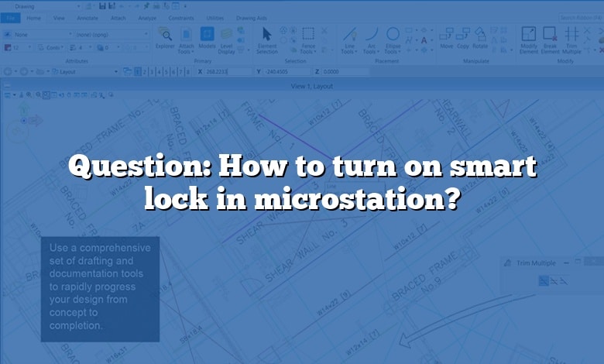Choose Trim Multiple in the Modify group

(571, 40)
